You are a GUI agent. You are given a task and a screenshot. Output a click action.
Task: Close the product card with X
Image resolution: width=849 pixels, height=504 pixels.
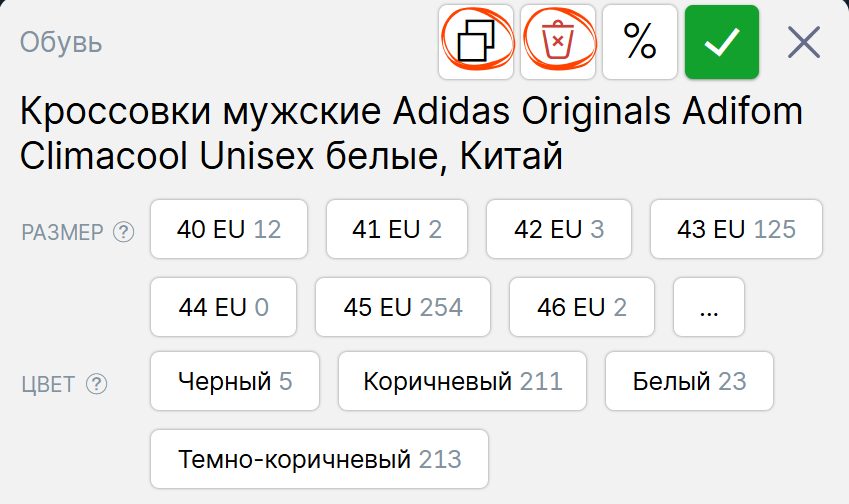[x=803, y=42]
